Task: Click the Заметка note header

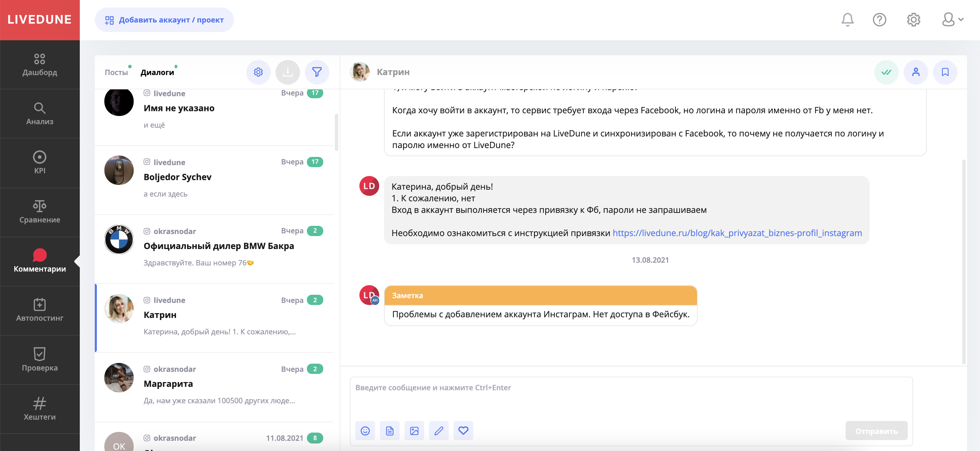Action: (x=540, y=295)
